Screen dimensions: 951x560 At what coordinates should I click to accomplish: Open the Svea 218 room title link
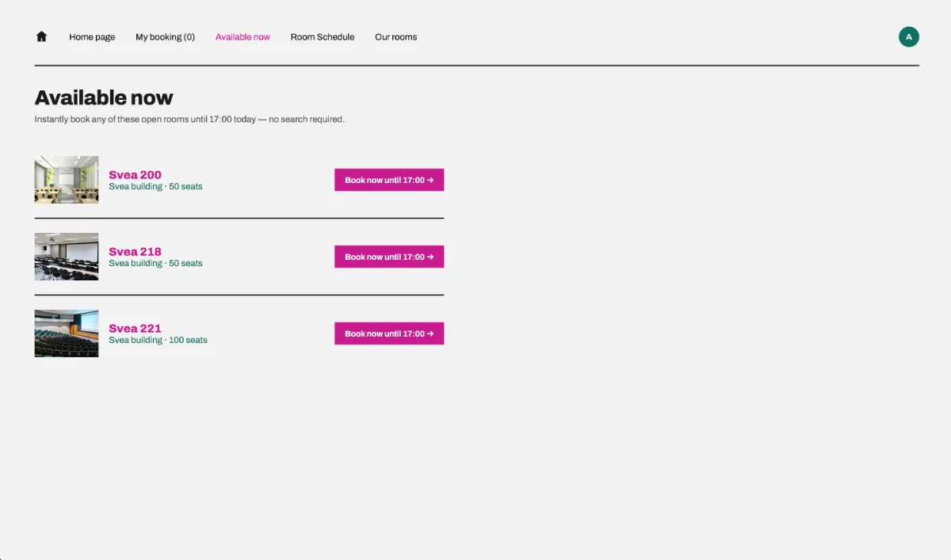[135, 252]
